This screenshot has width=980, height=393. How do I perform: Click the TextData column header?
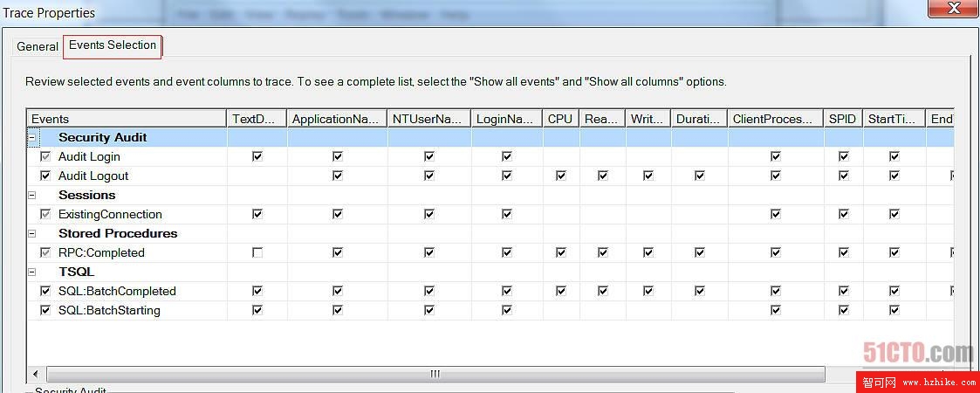click(257, 119)
